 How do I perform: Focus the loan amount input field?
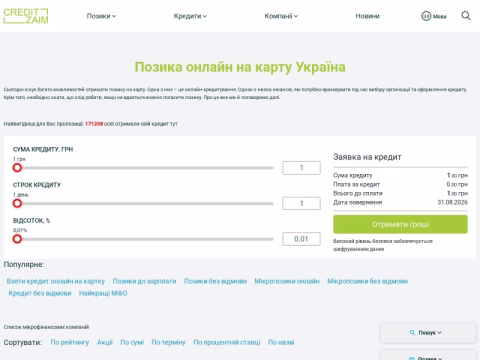click(301, 168)
